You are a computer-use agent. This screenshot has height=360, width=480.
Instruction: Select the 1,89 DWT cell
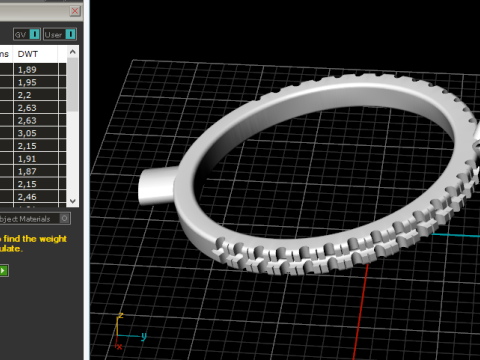(x=36, y=69)
